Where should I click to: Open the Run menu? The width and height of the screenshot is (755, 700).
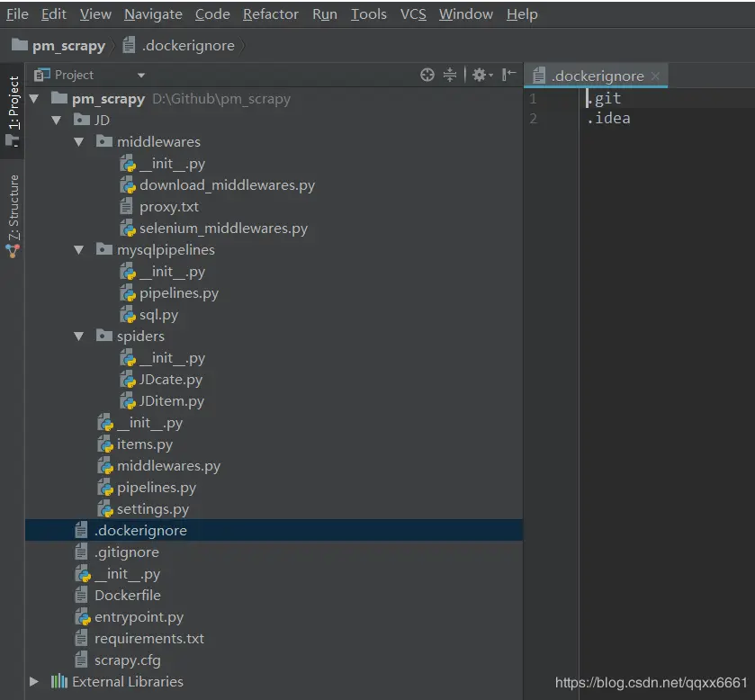pyautogui.click(x=325, y=14)
